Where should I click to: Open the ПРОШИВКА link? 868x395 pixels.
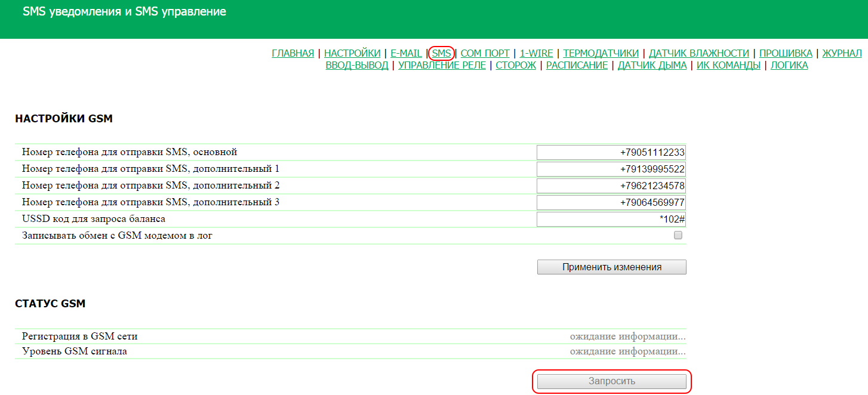786,54
